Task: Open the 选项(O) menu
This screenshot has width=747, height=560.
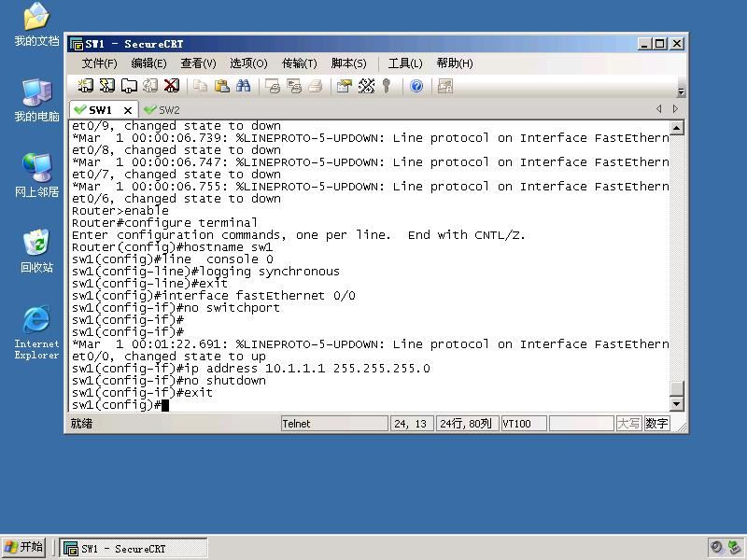Action: pyautogui.click(x=248, y=63)
